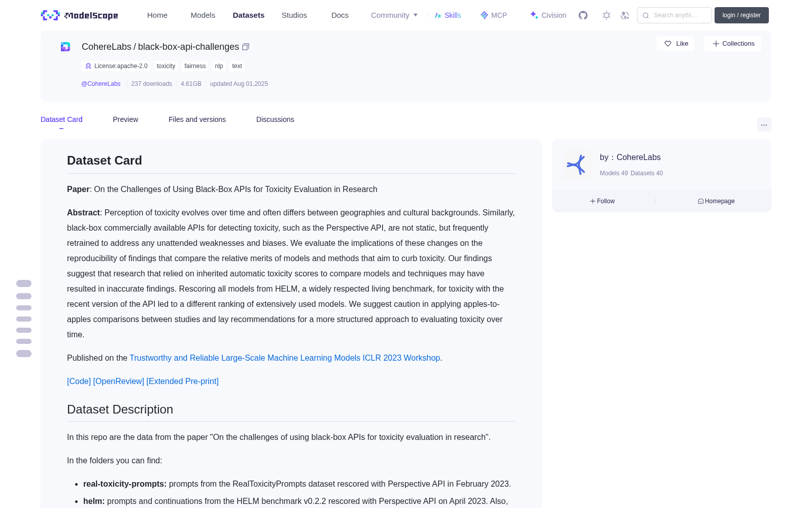Viewport: 812px width, 508px height.
Task: Click the Datasets 40 count
Action: click(x=647, y=173)
